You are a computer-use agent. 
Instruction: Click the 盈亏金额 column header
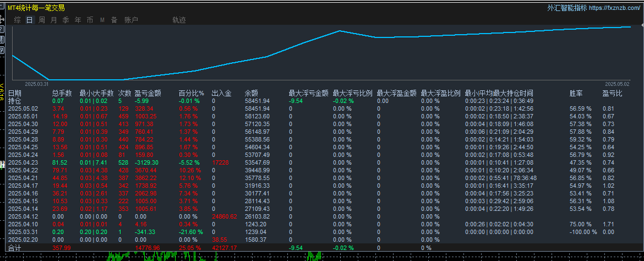click(148, 93)
